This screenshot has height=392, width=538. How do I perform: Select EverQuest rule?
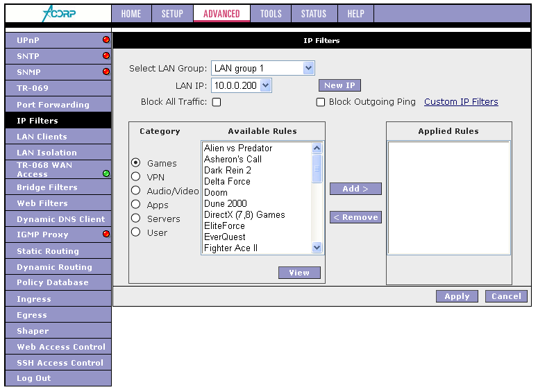(257, 237)
